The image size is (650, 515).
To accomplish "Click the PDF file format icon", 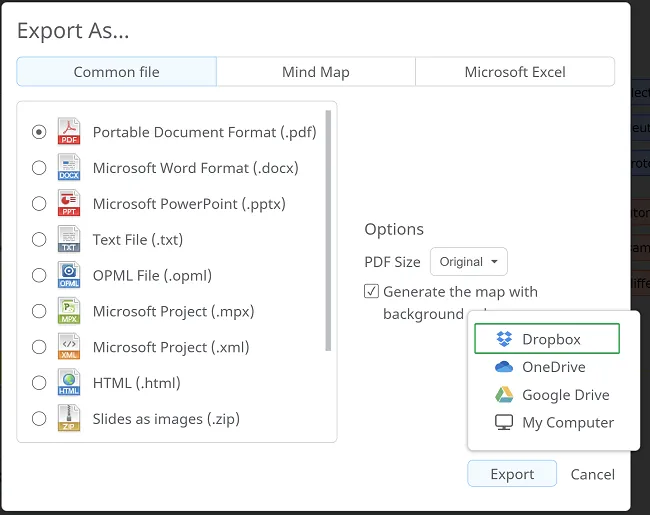I will 69,132.
